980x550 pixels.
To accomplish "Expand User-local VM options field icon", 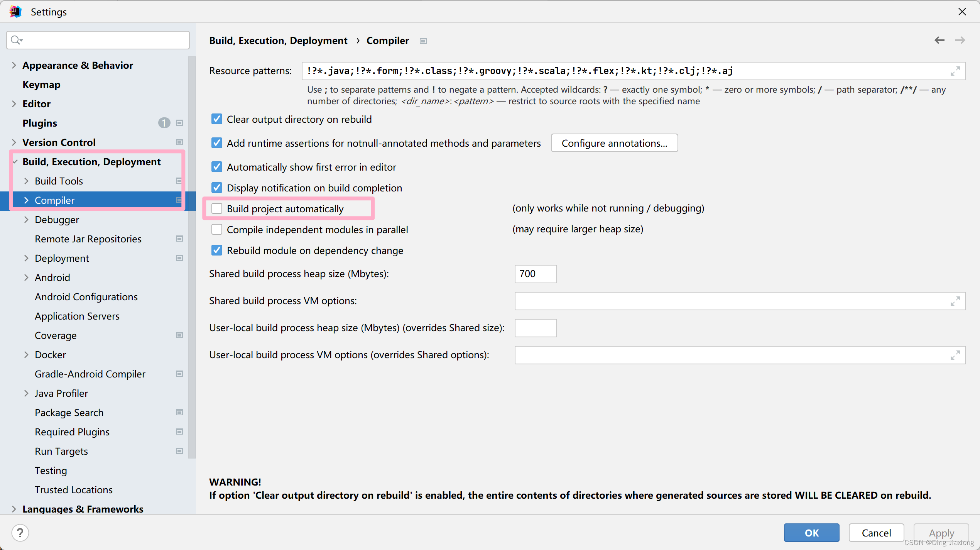I will click(955, 355).
